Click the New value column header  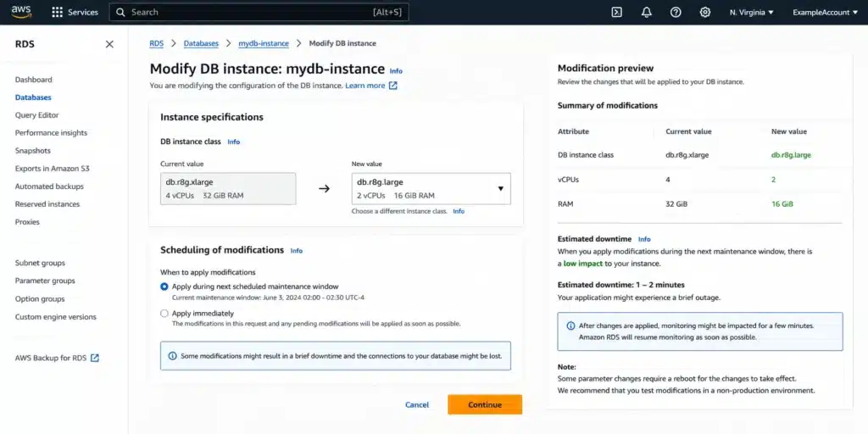pos(789,131)
